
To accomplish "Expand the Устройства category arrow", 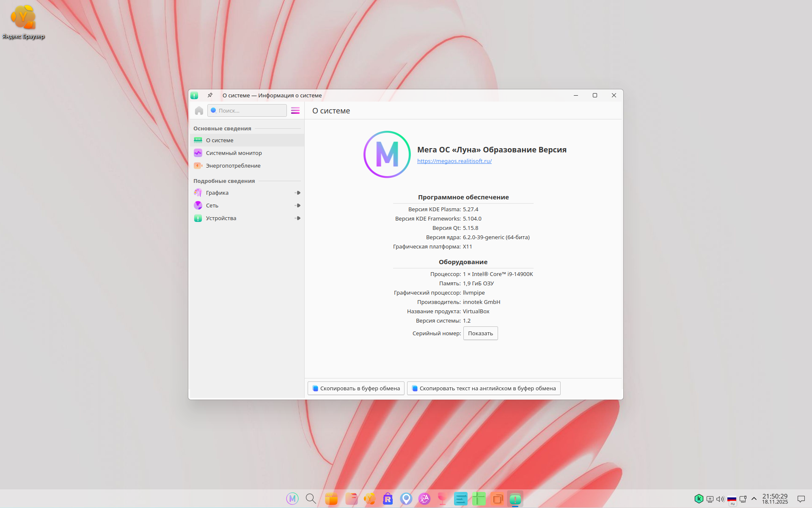I will (x=298, y=218).
